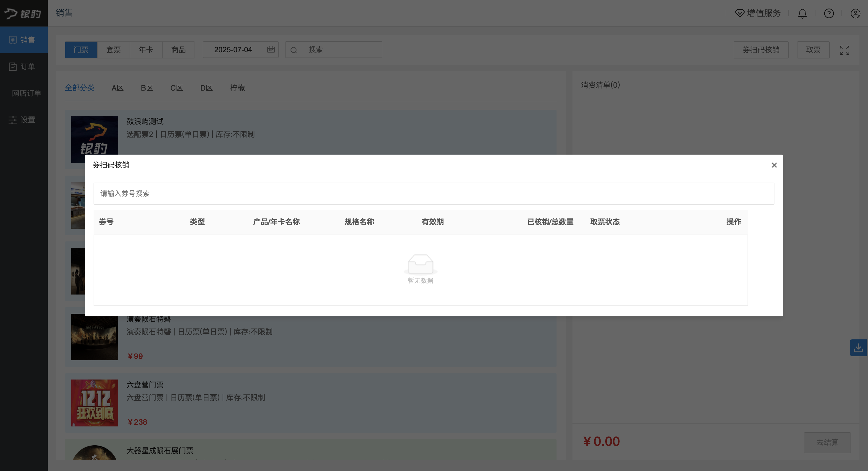The image size is (868, 471).
Task: Select the 年卡 tab
Action: point(146,50)
